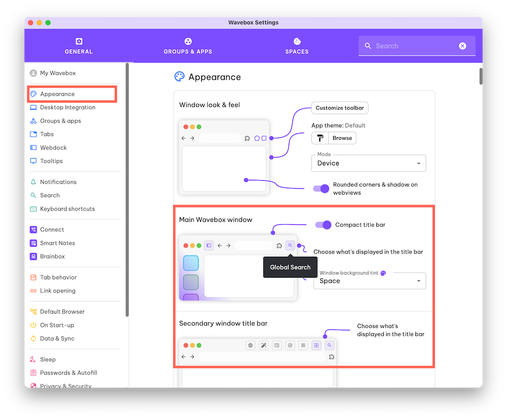Switch to the Spaces tab

(297, 46)
